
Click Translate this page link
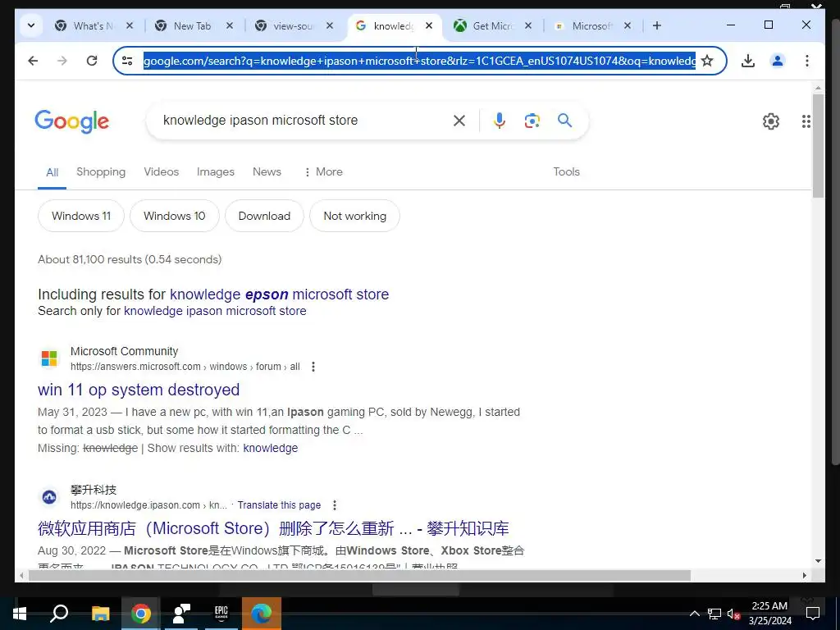(279, 505)
